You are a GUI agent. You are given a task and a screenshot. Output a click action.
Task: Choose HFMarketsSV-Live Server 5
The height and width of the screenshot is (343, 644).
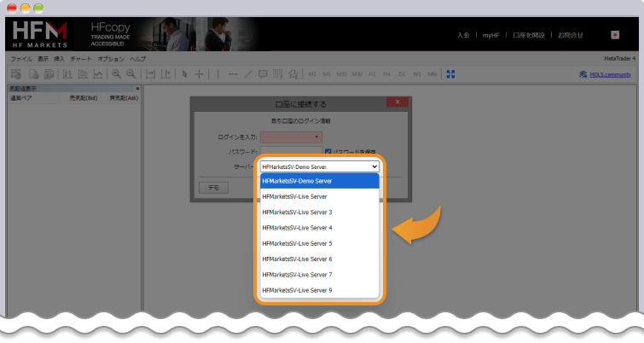[x=320, y=243]
